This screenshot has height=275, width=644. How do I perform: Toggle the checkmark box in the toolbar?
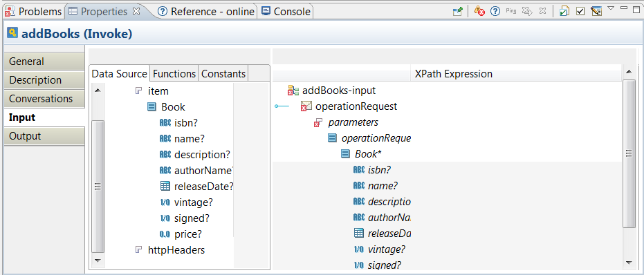coord(580,12)
